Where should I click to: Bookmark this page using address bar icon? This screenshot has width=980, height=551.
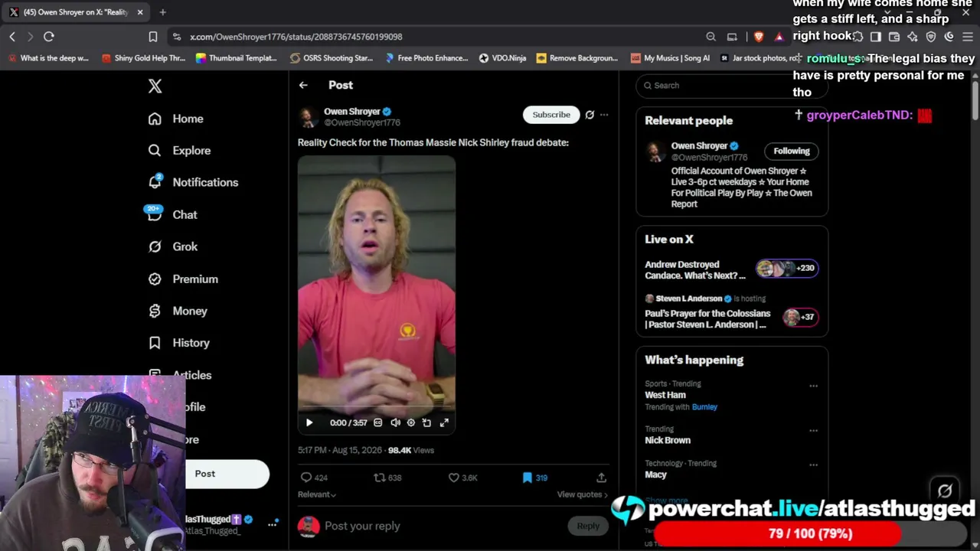click(153, 36)
